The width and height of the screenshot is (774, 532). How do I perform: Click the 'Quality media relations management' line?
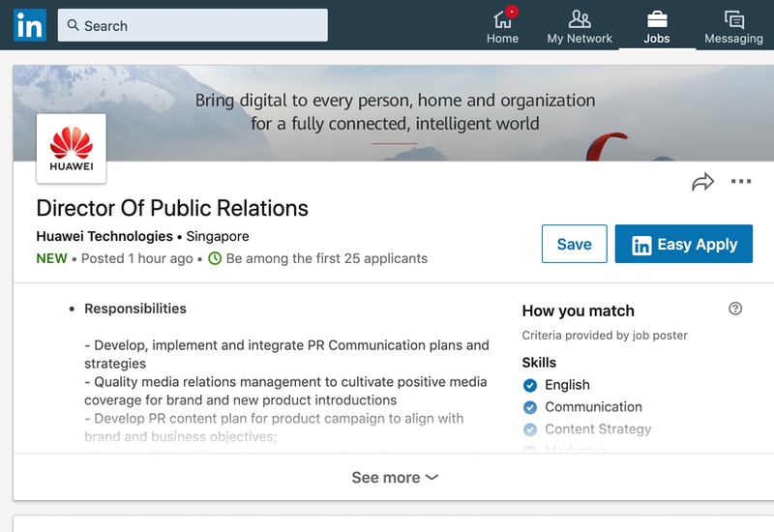(285, 381)
